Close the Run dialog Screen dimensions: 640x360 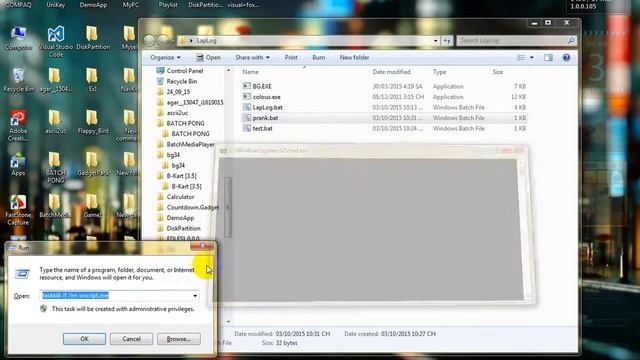click(x=202, y=246)
